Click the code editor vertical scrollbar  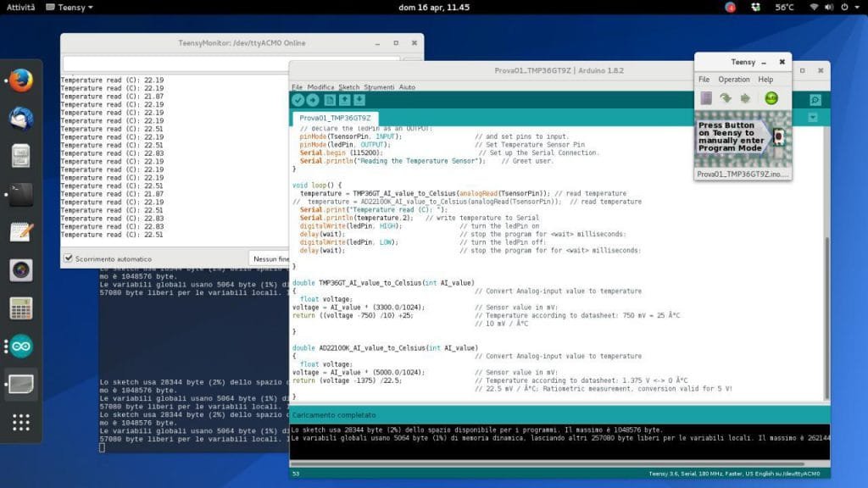(827, 319)
